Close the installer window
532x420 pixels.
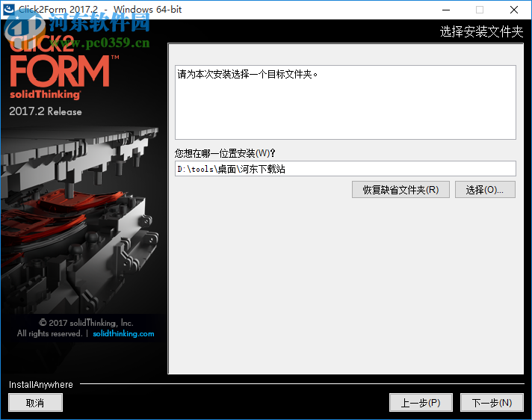click(x=514, y=10)
